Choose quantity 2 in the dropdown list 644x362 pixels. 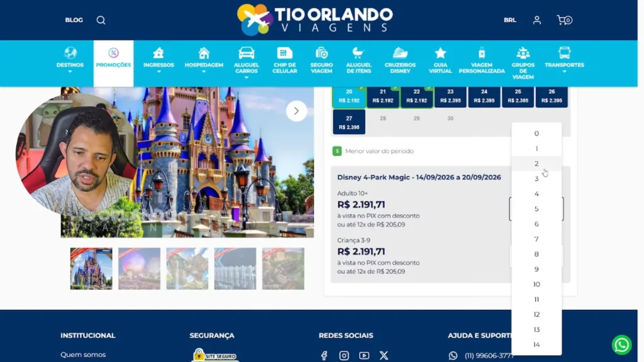[536, 164]
